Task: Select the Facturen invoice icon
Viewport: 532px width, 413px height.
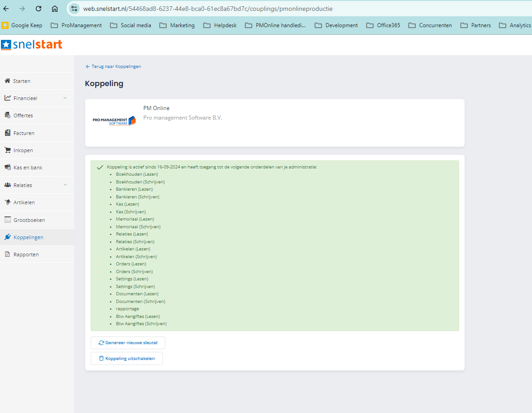Action: coord(7,133)
